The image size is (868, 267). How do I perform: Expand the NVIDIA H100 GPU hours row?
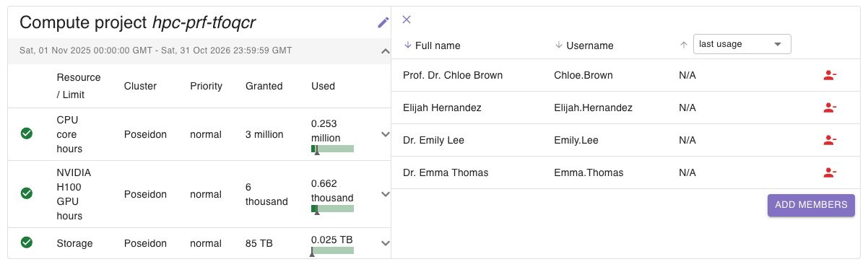(x=385, y=193)
